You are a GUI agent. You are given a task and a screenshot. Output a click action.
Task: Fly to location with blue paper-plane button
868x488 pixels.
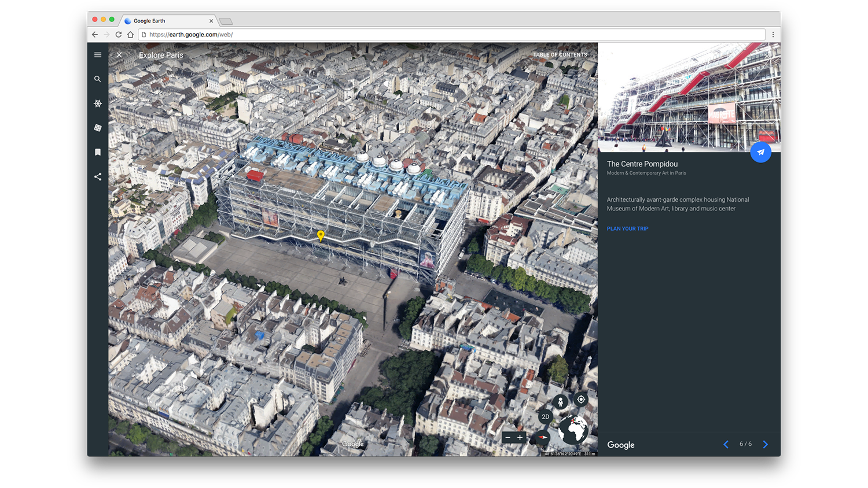pos(760,152)
